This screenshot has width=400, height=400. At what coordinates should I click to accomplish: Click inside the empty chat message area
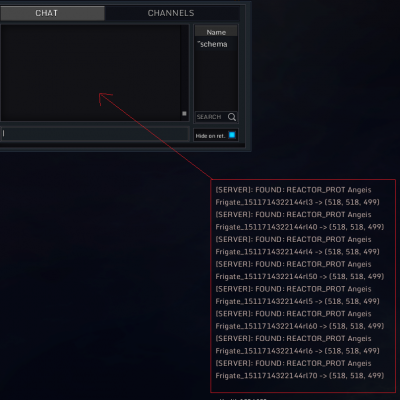coord(91,73)
